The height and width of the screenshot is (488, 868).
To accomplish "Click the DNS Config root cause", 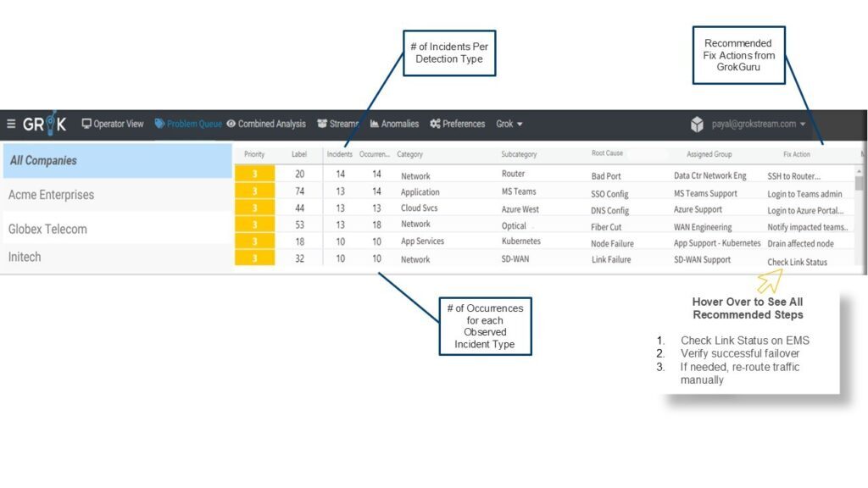I will pos(610,210).
